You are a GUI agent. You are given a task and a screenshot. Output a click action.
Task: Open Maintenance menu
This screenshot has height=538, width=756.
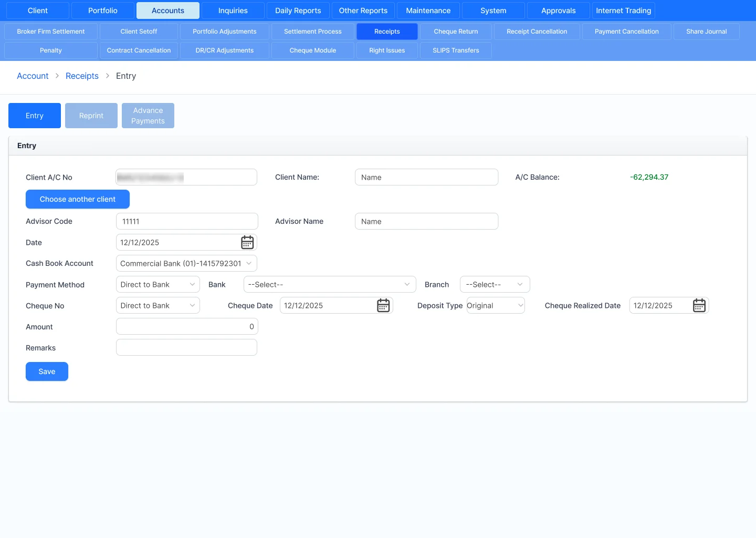pyautogui.click(x=428, y=11)
